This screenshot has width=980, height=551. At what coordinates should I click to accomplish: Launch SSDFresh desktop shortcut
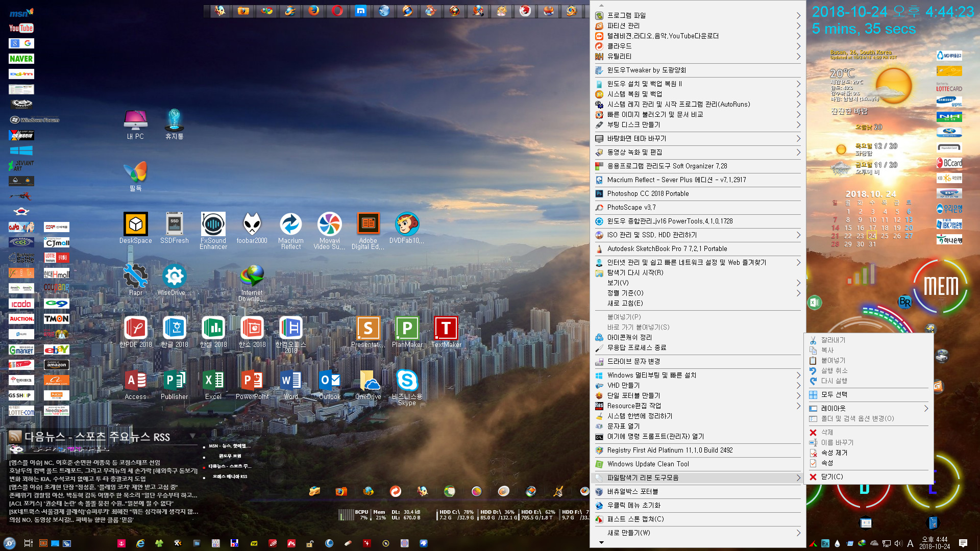point(174,228)
